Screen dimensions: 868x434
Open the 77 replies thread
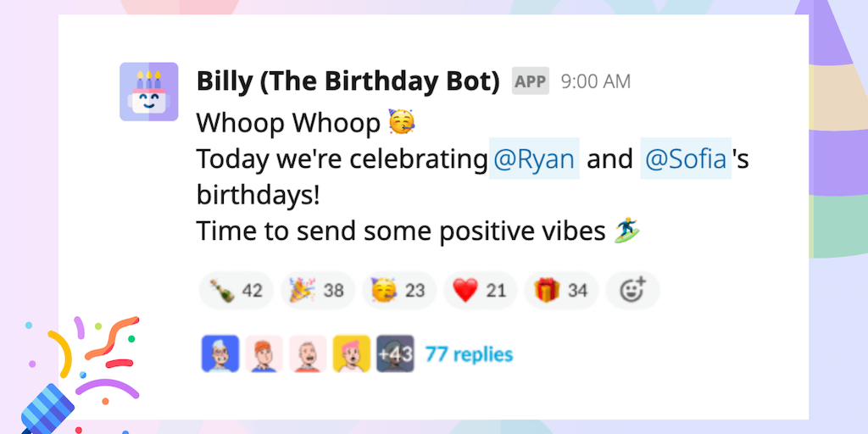coord(469,353)
